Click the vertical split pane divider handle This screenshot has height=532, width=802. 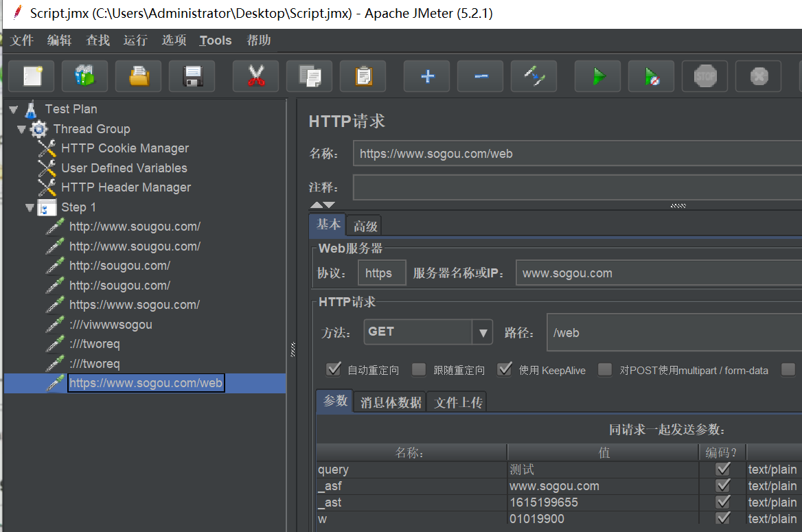click(293, 349)
